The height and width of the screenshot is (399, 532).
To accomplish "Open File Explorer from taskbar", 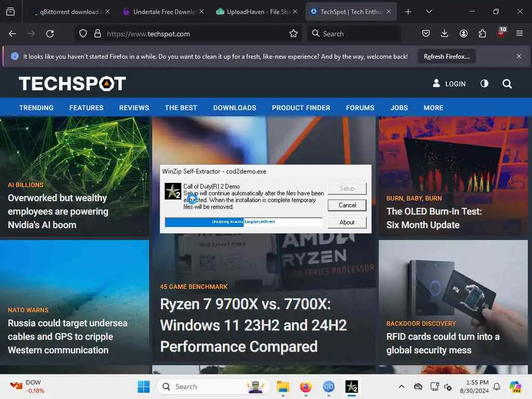I will [x=283, y=387].
